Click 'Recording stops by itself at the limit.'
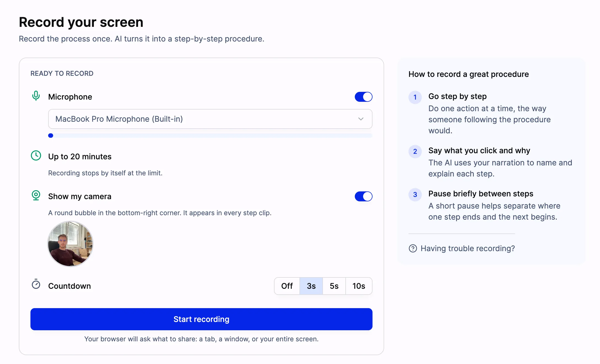The height and width of the screenshot is (364, 600). (x=105, y=173)
